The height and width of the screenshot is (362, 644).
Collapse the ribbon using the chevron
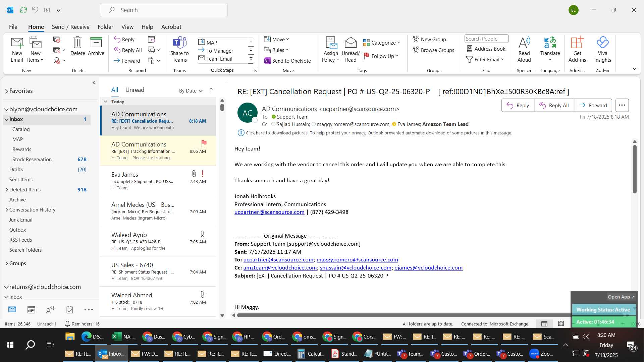coord(634,69)
